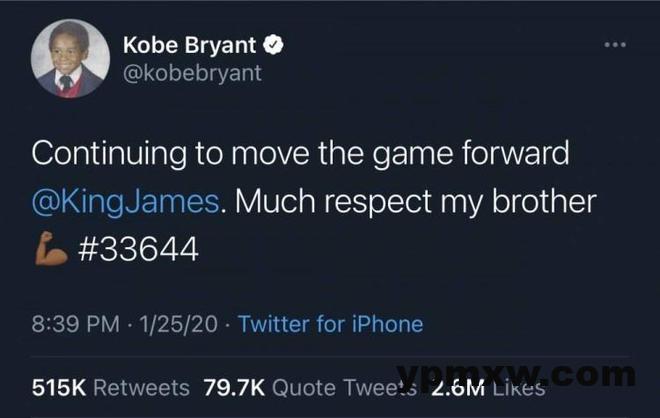Click the 1/25/20 date
This screenshot has height=418, width=660.
coord(178,324)
